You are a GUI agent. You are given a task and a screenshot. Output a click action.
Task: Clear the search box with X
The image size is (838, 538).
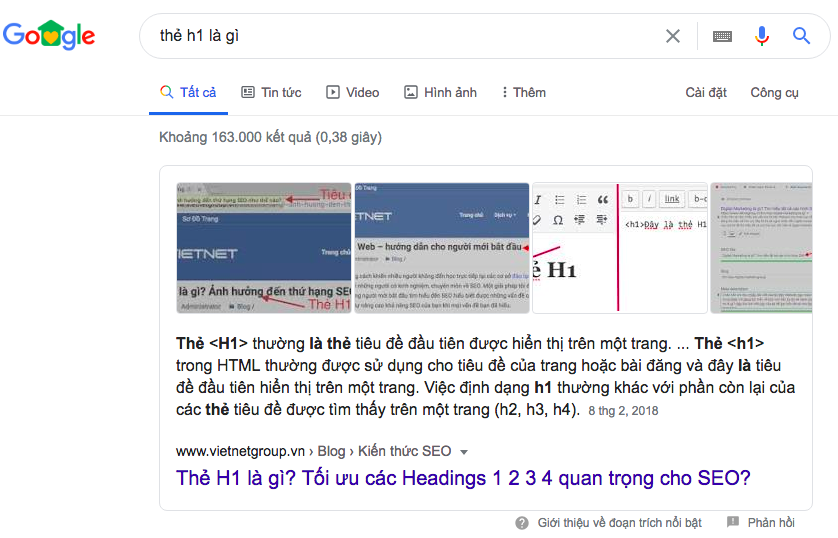(673, 36)
